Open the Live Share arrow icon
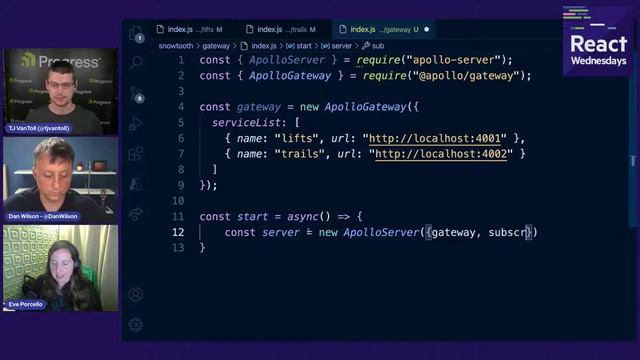 136,213
